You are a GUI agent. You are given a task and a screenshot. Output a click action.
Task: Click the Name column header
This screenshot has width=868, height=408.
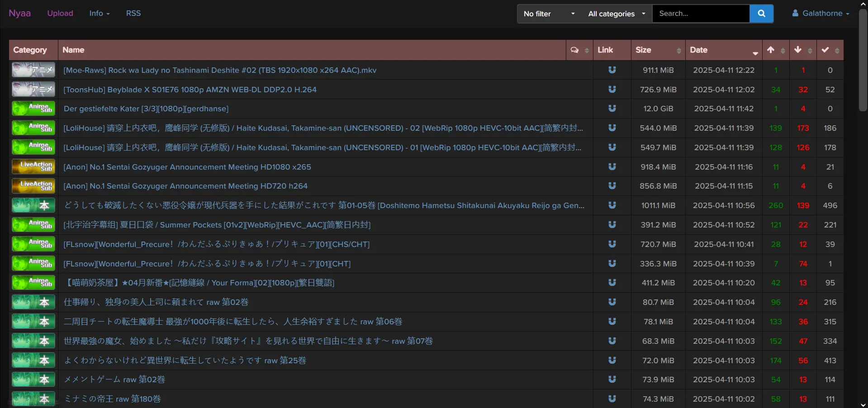[x=312, y=50]
